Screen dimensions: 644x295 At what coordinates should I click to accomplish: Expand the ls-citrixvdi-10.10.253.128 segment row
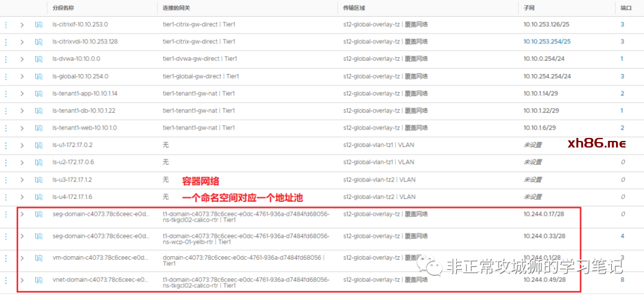pyautogui.click(x=22, y=42)
